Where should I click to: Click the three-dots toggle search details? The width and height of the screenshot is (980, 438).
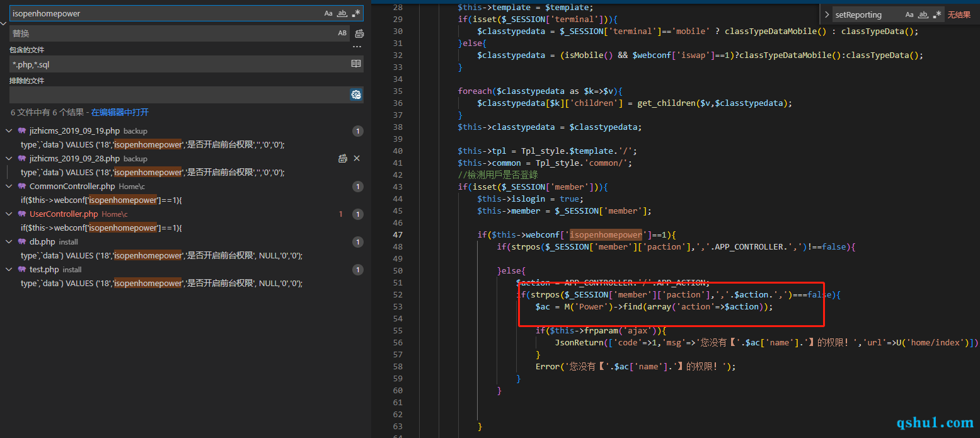click(357, 47)
